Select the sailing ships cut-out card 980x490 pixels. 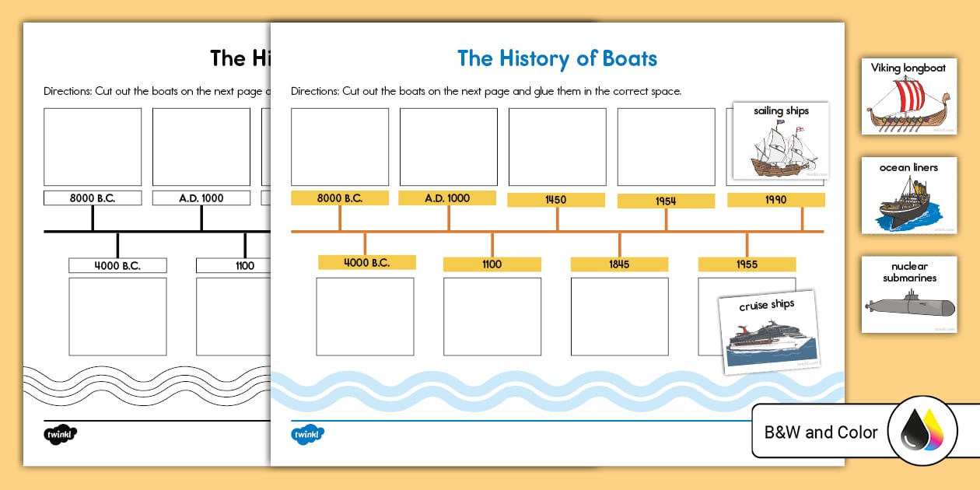(x=780, y=141)
